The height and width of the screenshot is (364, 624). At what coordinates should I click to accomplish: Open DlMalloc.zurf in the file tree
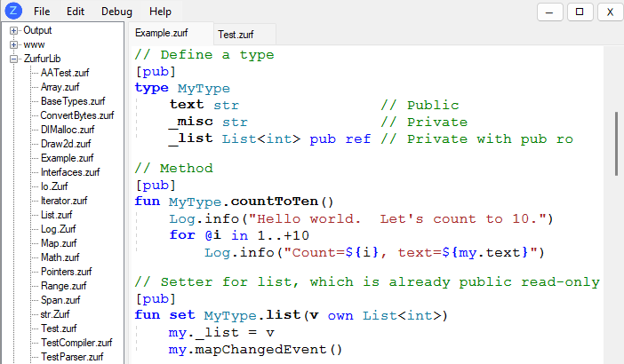[68, 130]
